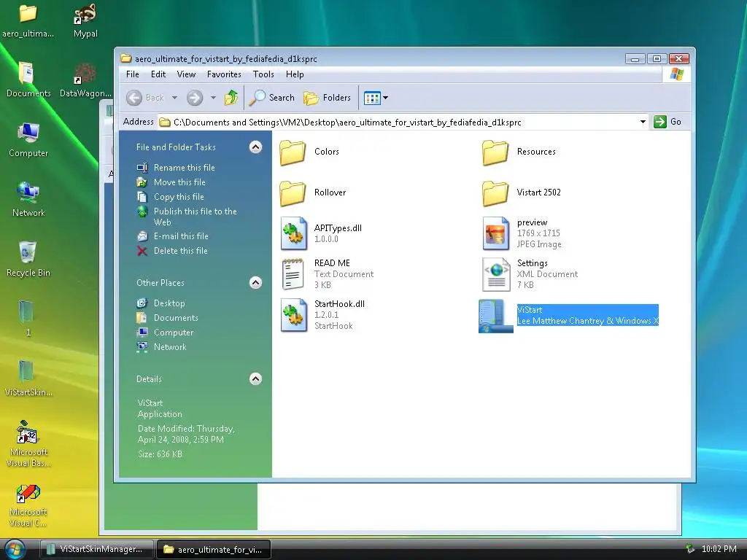Select the Recycle Bin desktop icon
The image size is (747, 560).
point(28,260)
